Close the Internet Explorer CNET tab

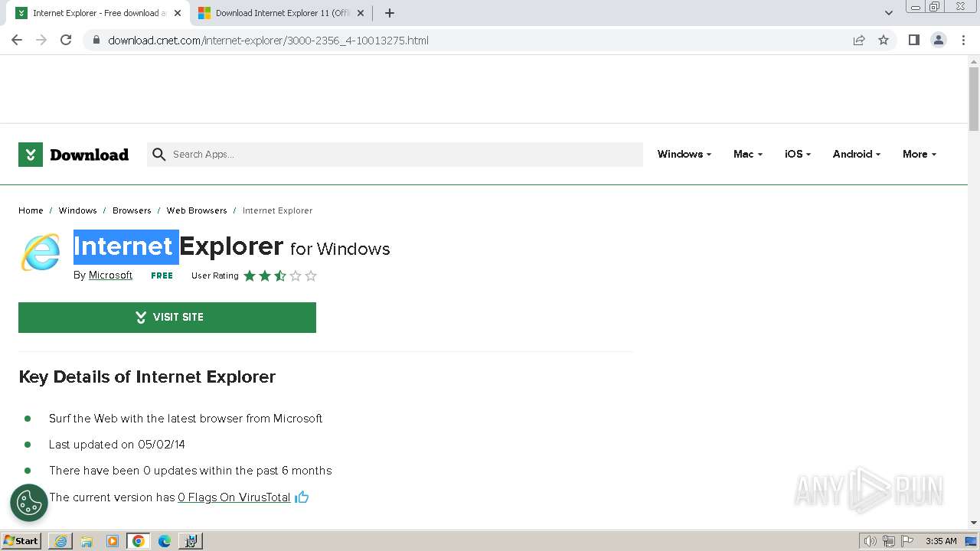(178, 13)
